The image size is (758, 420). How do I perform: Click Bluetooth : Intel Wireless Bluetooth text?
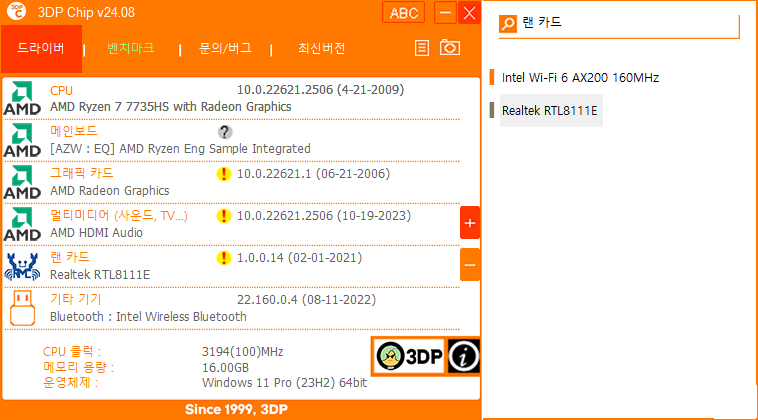click(148, 317)
